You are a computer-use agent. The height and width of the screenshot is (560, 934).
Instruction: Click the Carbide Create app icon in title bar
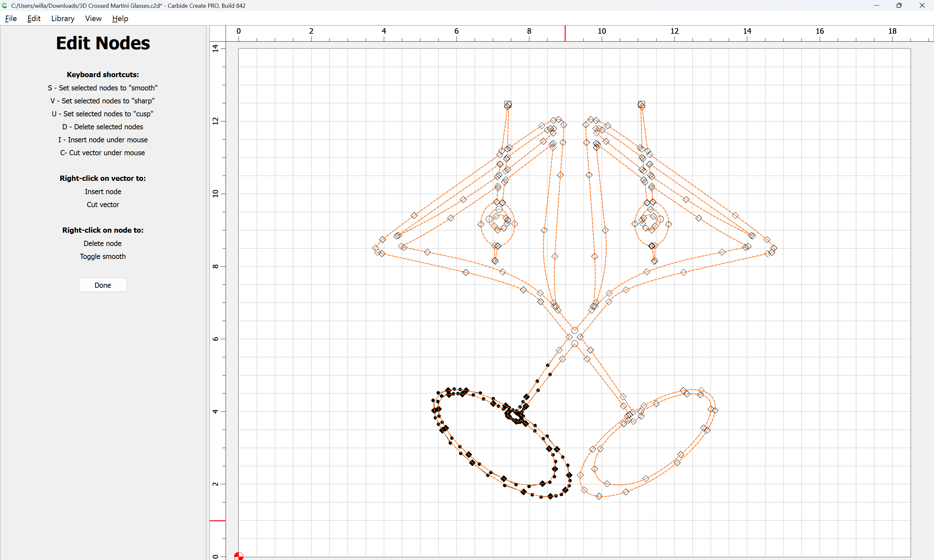(x=5, y=6)
